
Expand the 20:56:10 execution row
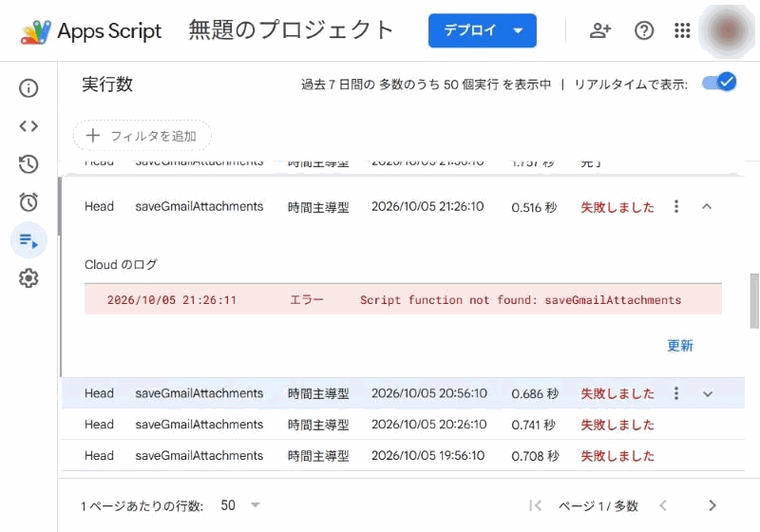pos(708,393)
